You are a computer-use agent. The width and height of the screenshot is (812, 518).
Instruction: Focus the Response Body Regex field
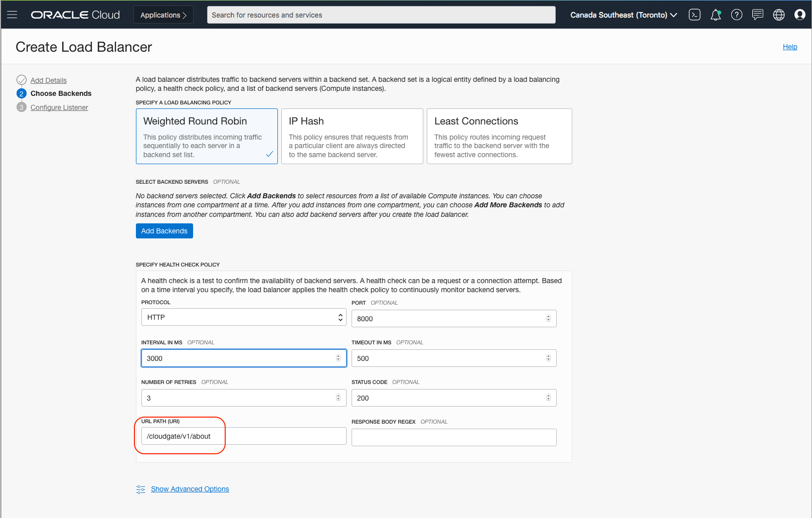coord(454,437)
